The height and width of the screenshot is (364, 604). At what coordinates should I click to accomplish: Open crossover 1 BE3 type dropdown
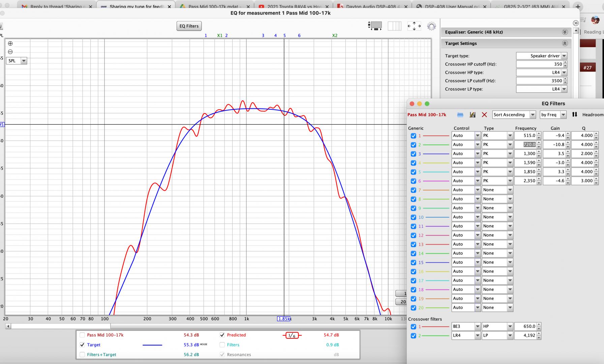[x=466, y=326]
